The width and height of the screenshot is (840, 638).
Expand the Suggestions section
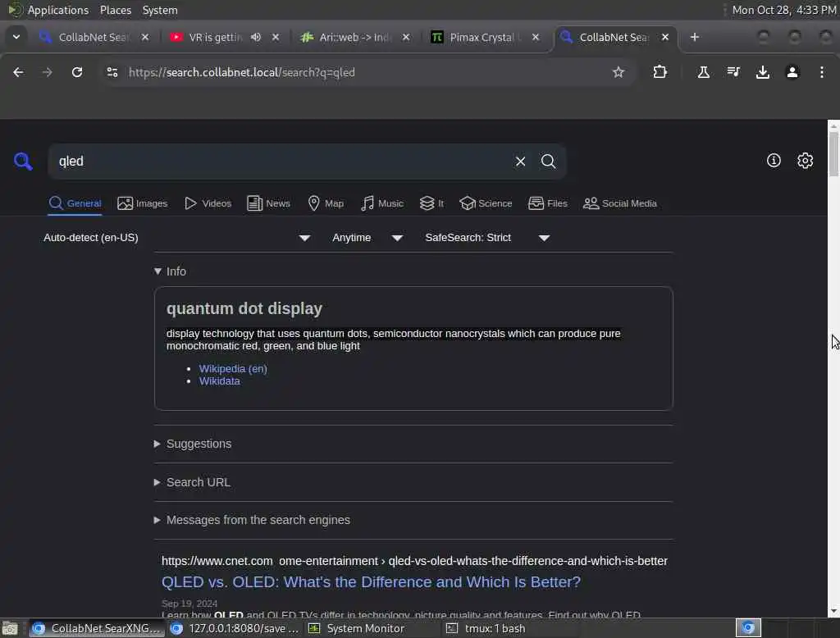pos(193,444)
